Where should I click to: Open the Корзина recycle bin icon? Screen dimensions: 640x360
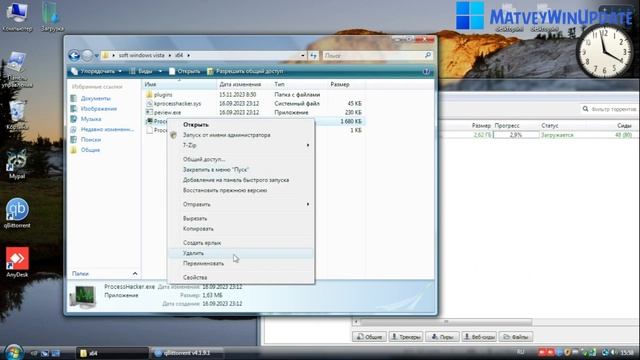tap(17, 115)
